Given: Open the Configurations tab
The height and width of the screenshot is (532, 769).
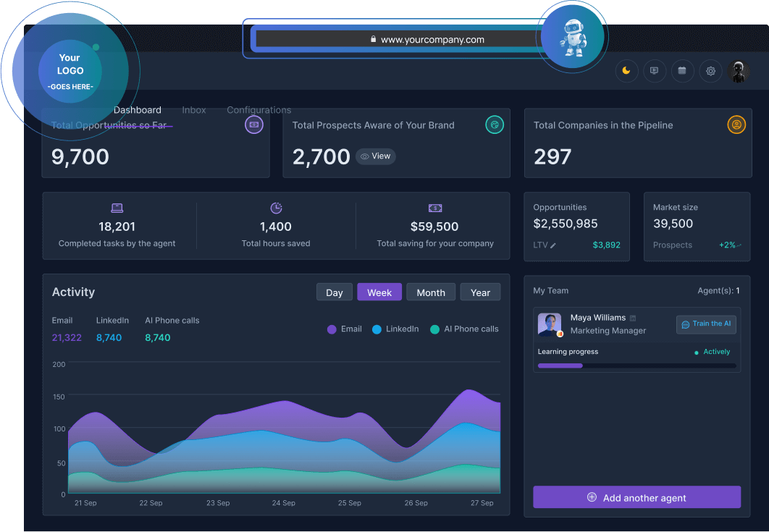Looking at the screenshot, I should pyautogui.click(x=259, y=110).
